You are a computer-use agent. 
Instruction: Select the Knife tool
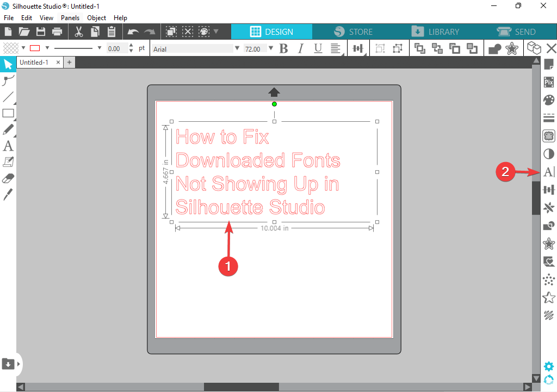pos(8,194)
